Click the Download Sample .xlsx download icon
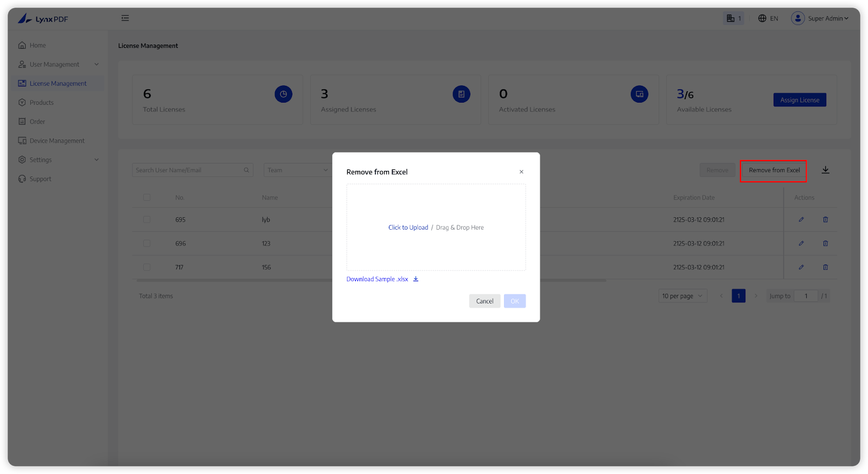Screen dimensions: 868x474 tap(416, 279)
